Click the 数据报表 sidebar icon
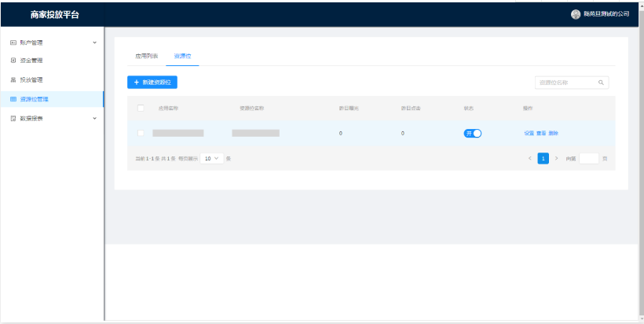Screen dimensions: 644x324 [13, 118]
